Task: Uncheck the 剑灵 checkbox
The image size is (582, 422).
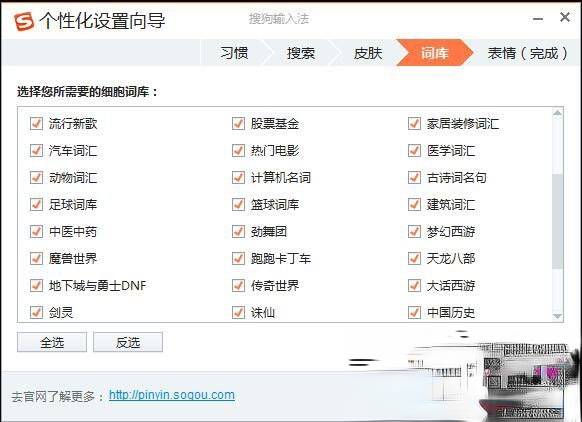Action: (36, 312)
